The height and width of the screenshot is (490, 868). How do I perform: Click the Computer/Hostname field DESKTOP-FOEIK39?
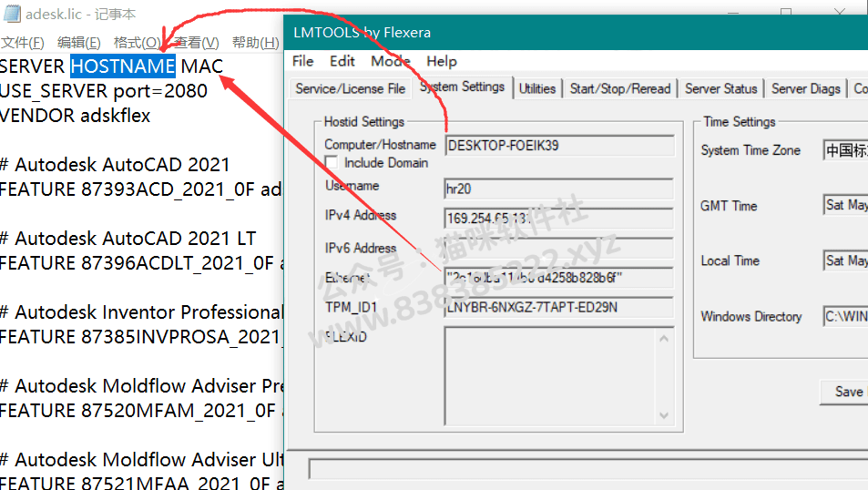tap(559, 146)
